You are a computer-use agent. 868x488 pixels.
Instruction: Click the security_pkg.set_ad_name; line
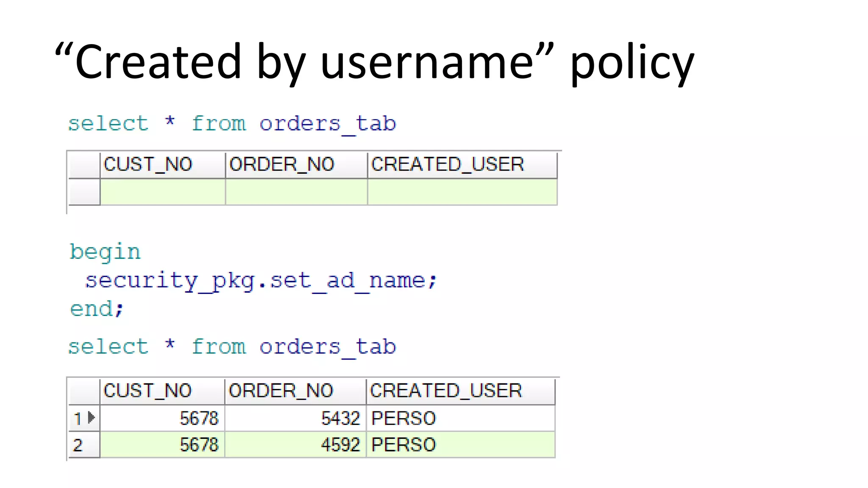tap(261, 281)
